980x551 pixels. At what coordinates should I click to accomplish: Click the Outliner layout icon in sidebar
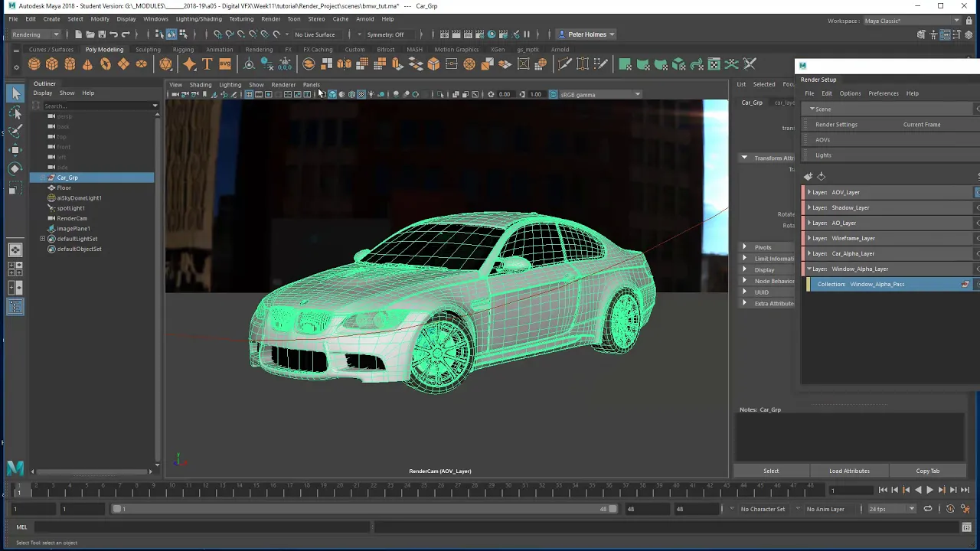pyautogui.click(x=15, y=307)
